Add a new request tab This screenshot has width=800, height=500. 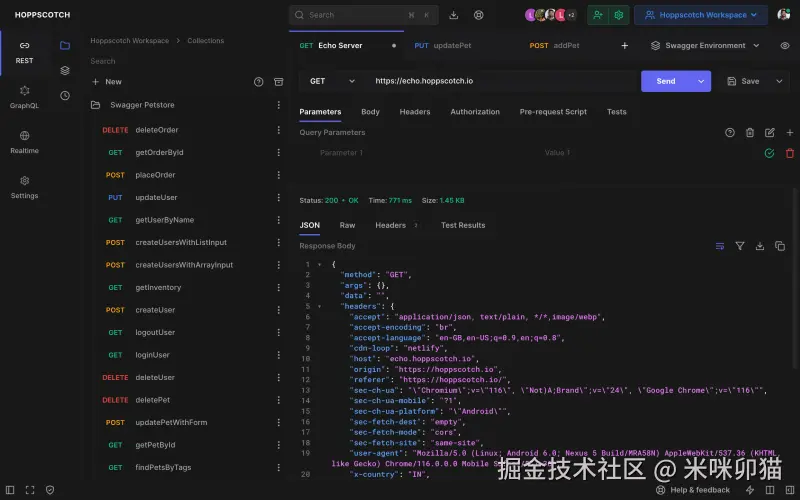click(x=624, y=45)
